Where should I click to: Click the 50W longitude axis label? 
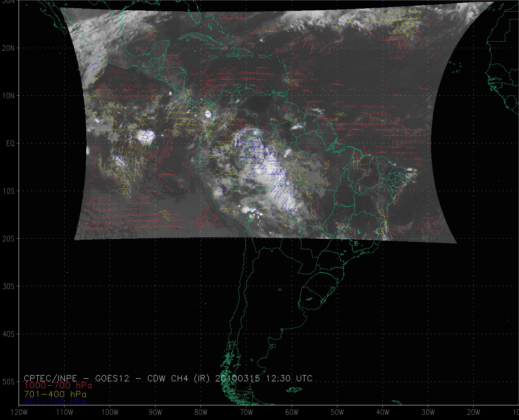[337, 412]
